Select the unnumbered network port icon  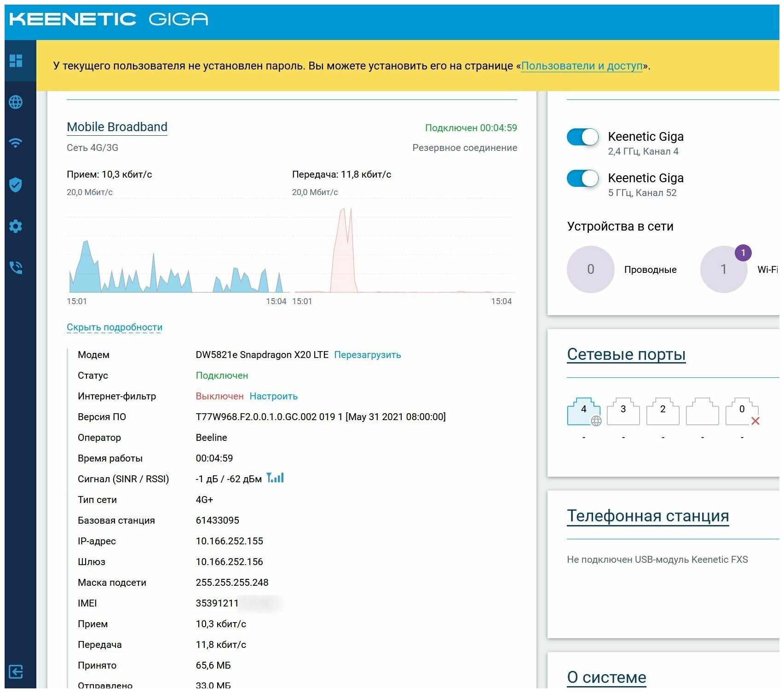(x=703, y=411)
